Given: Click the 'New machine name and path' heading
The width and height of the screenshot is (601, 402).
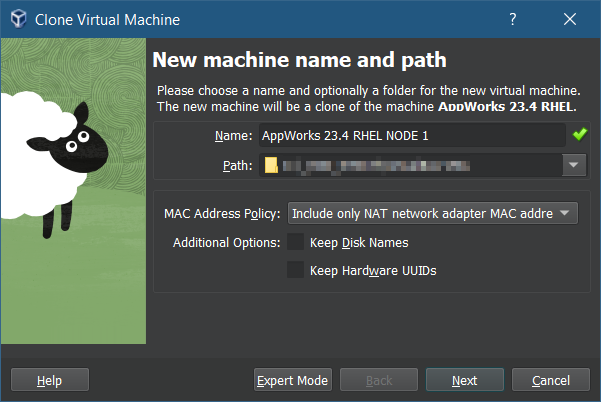Looking at the screenshot, I should pyautogui.click(x=299, y=61).
